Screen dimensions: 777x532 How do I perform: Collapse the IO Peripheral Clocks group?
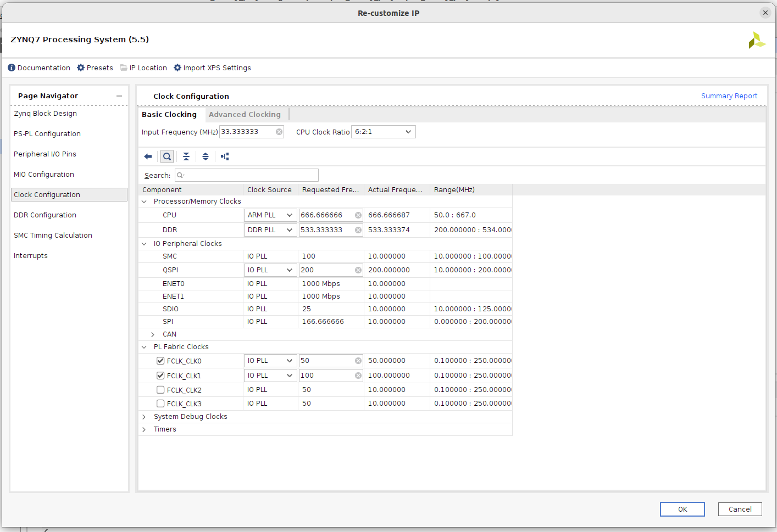[144, 244]
